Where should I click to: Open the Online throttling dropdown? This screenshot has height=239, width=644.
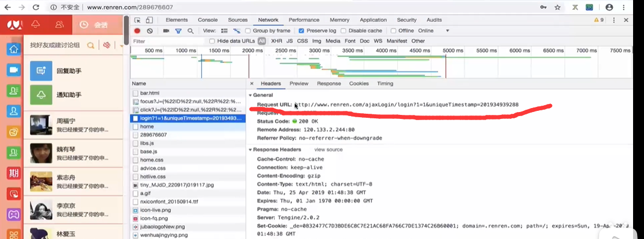434,31
